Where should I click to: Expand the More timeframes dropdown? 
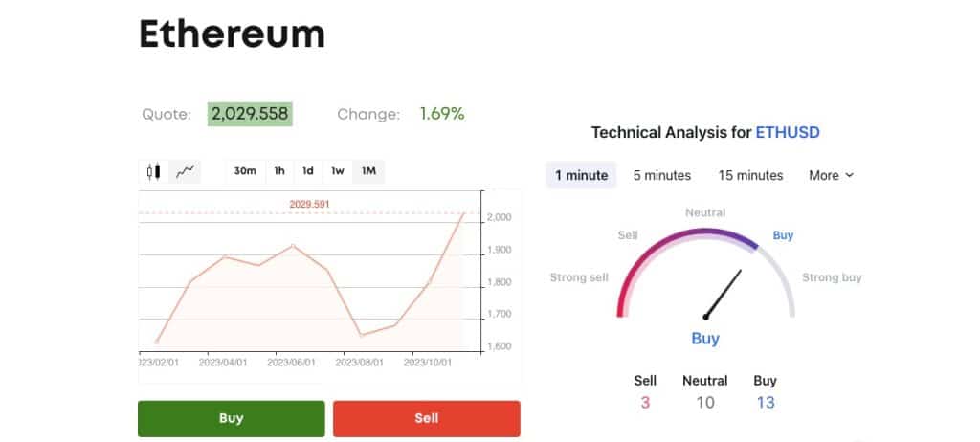click(831, 175)
